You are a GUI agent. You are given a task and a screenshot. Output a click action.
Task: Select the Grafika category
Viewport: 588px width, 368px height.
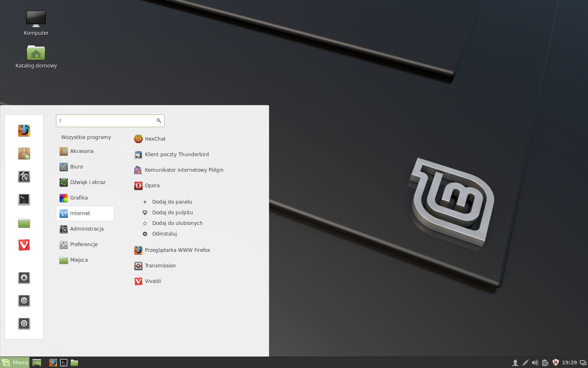tap(85, 198)
